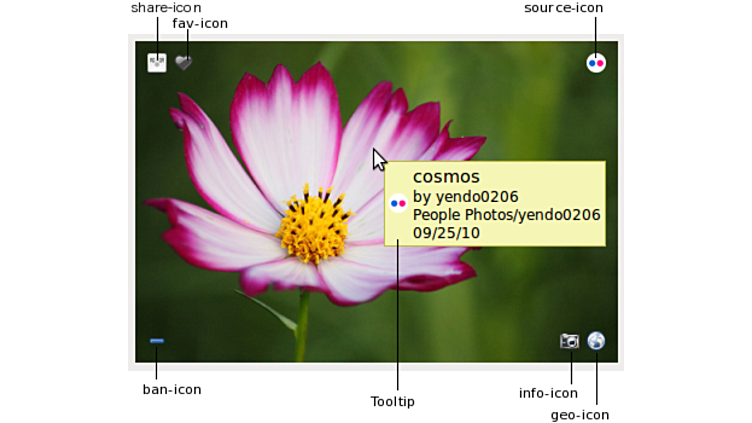Click "People Photos/yendo0206" in the tooltip
This screenshot has height=423, width=752.
(x=506, y=214)
